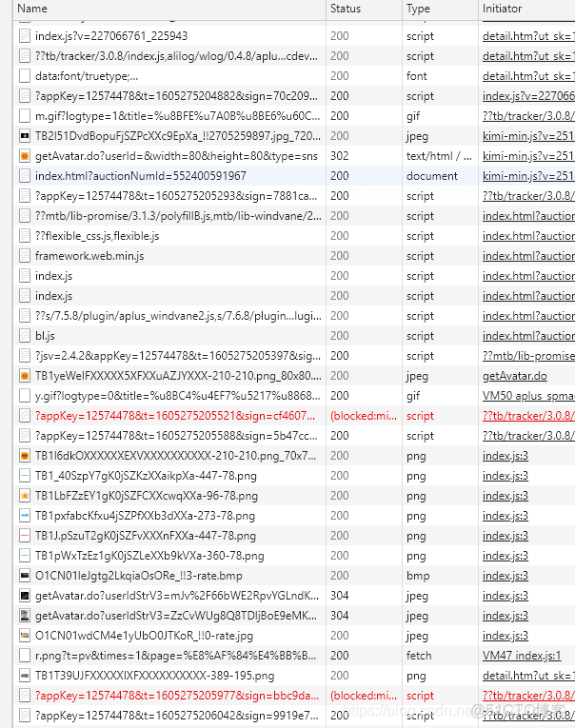Click the m.gif?logtype=1 file icon
The width and height of the screenshot is (575, 728).
click(x=25, y=116)
